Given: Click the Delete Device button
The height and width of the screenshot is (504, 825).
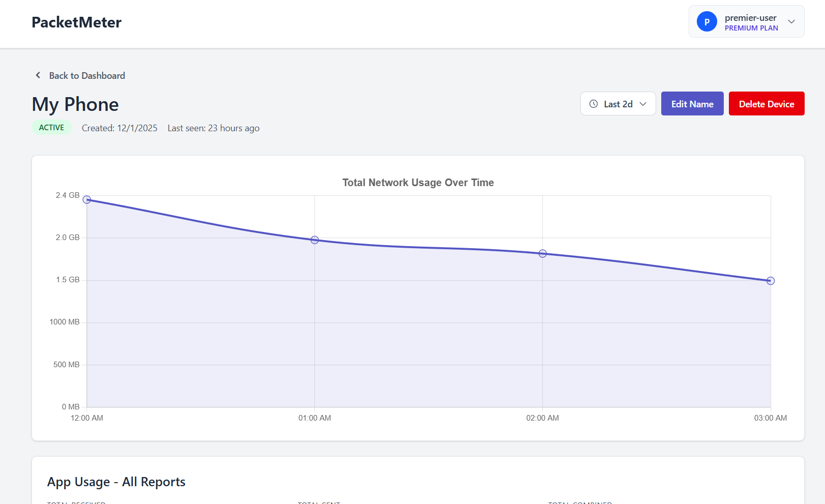Looking at the screenshot, I should pyautogui.click(x=767, y=104).
